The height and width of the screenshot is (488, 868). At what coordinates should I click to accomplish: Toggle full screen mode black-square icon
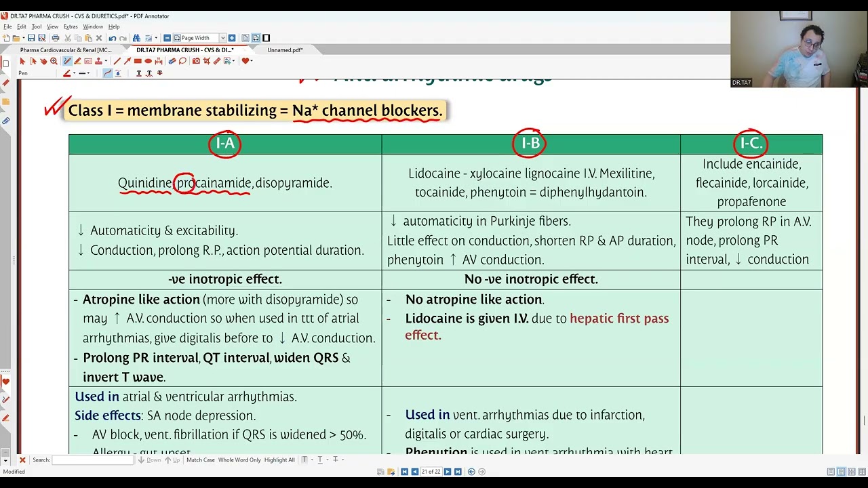[266, 38]
